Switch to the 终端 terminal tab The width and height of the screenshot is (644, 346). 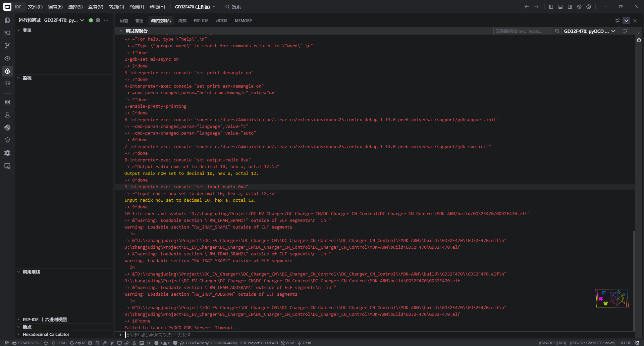182,21
